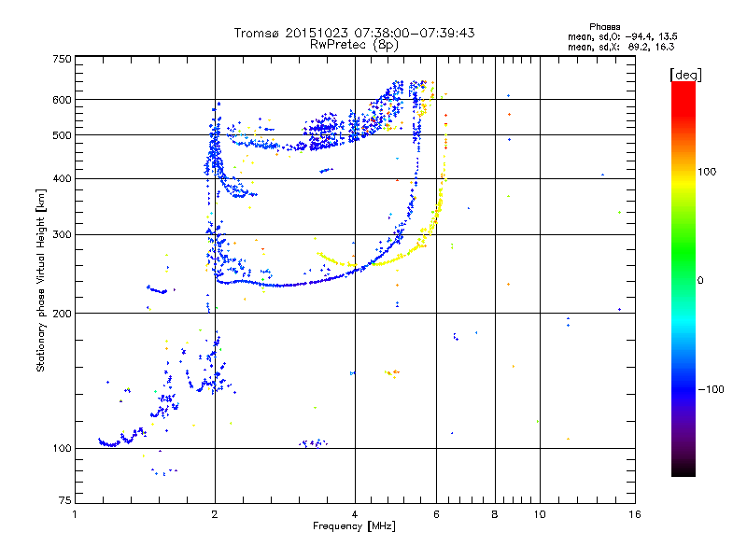747x560 pixels.
Task: Click the y-axis tick label '600'
Action: coord(63,100)
